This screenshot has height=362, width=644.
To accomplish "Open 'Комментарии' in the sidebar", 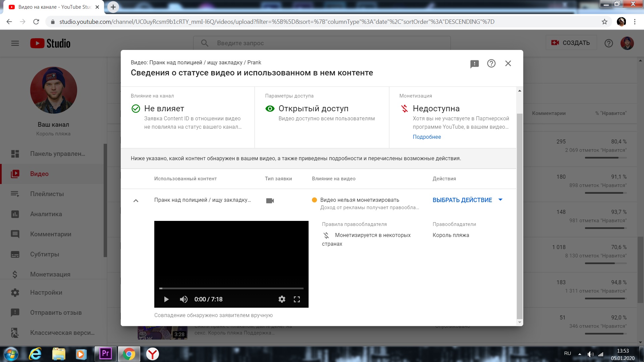I will [x=52, y=234].
